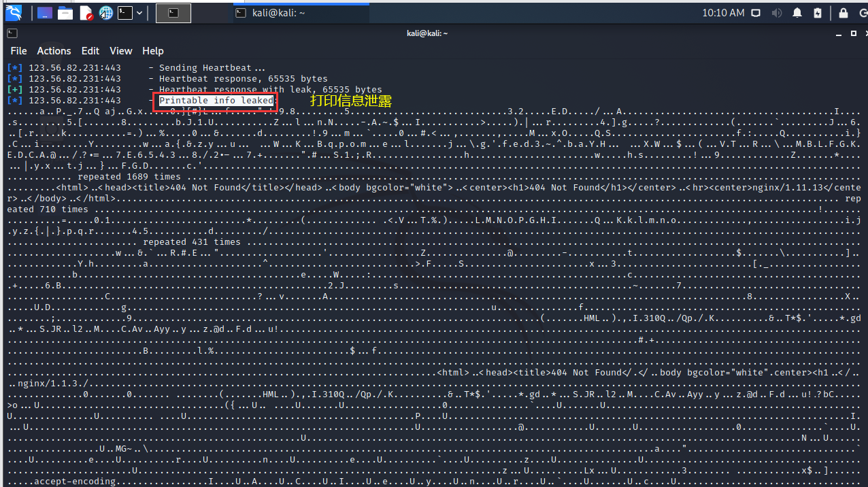The height and width of the screenshot is (487, 868).
Task: Open the View menu
Action: pyautogui.click(x=120, y=50)
